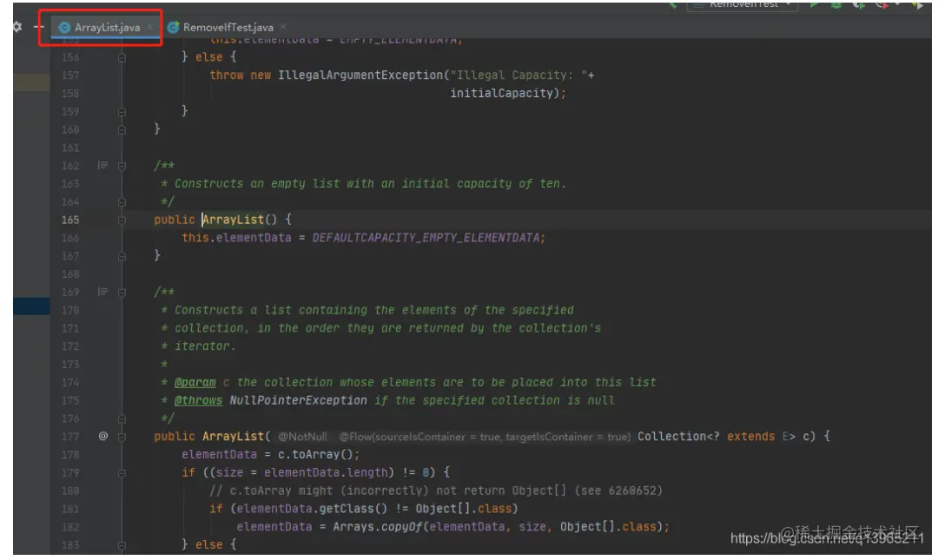Click line number 165 in the gutter
938x560 pixels.
tap(70, 220)
